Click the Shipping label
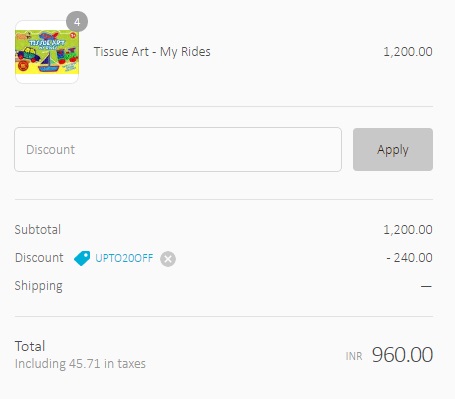This screenshot has width=455, height=399. pos(38,286)
